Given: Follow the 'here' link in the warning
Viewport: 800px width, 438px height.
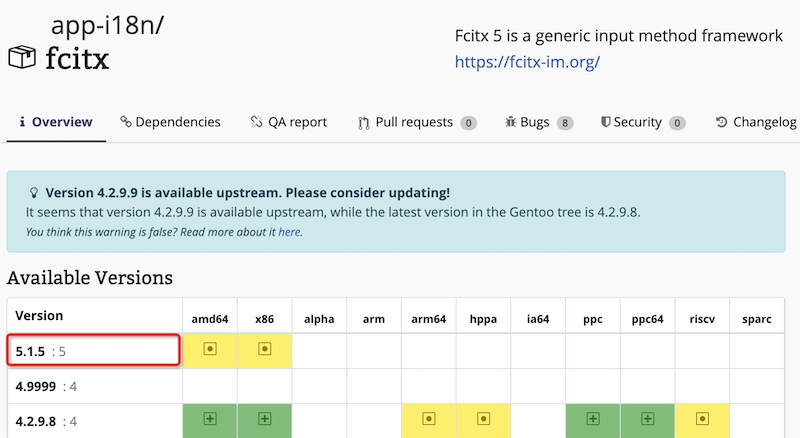Looking at the screenshot, I should pos(289,232).
